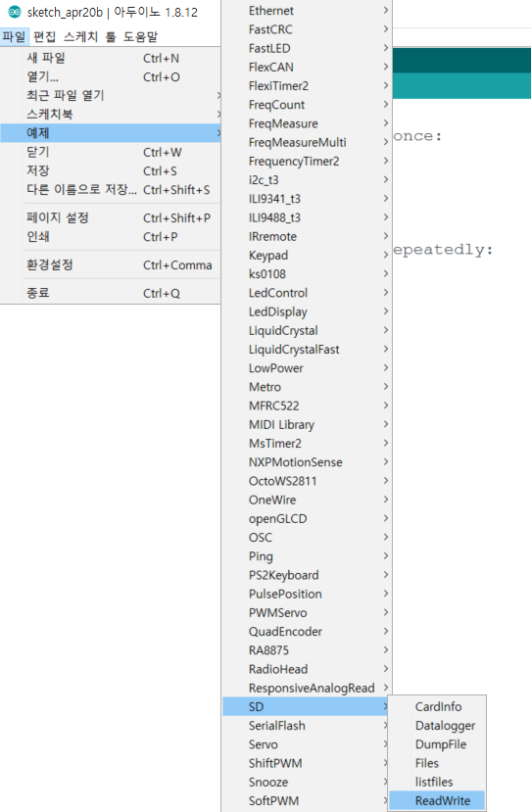This screenshot has width=531, height=812.
Task: Open SerialFlash examples submenu
Action: point(307,726)
